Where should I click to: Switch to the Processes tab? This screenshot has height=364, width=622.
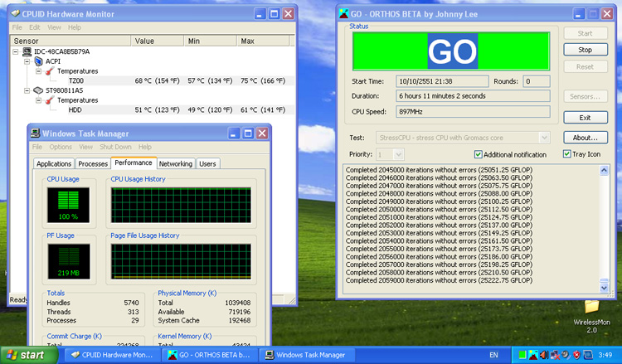point(93,164)
